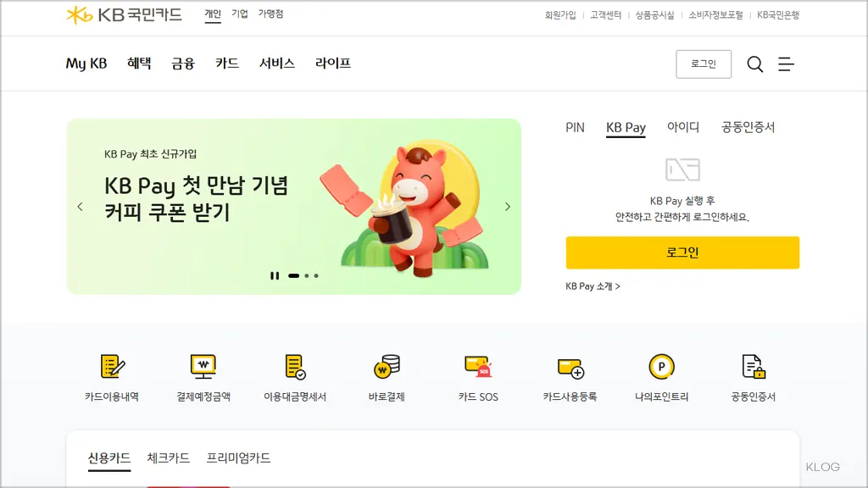Open the hamburger full menu
The width and height of the screenshot is (868, 488).
coord(787,64)
